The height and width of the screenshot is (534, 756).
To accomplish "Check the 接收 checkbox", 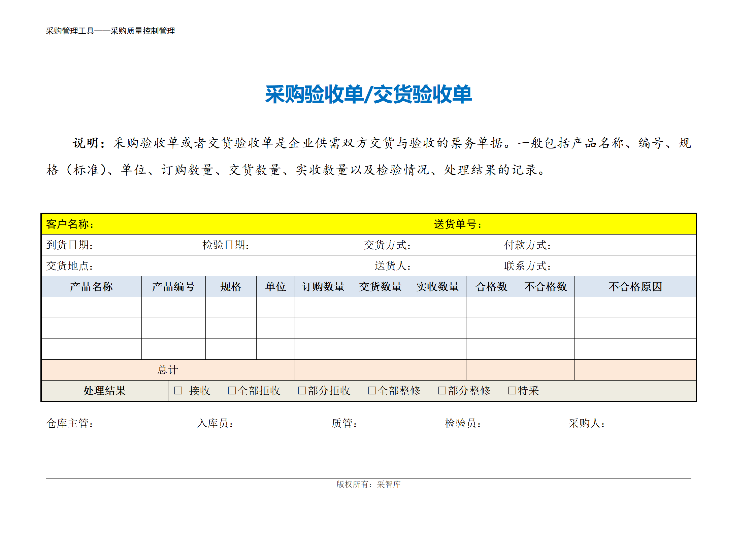I will (x=178, y=390).
